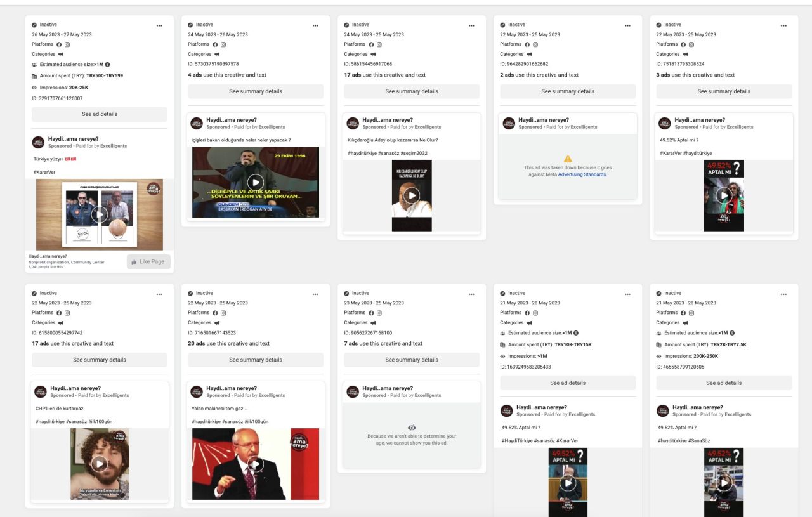
Task: Open three-dot menu on ad ID 465558709120605
Action: pos(783,294)
